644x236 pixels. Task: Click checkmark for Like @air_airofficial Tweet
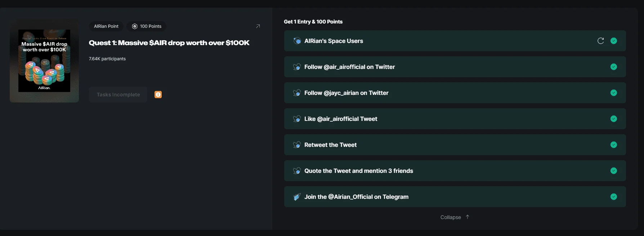614,119
